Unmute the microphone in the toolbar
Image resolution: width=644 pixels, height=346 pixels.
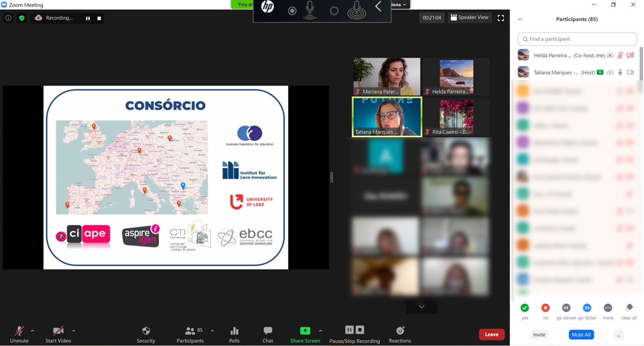[19, 335]
